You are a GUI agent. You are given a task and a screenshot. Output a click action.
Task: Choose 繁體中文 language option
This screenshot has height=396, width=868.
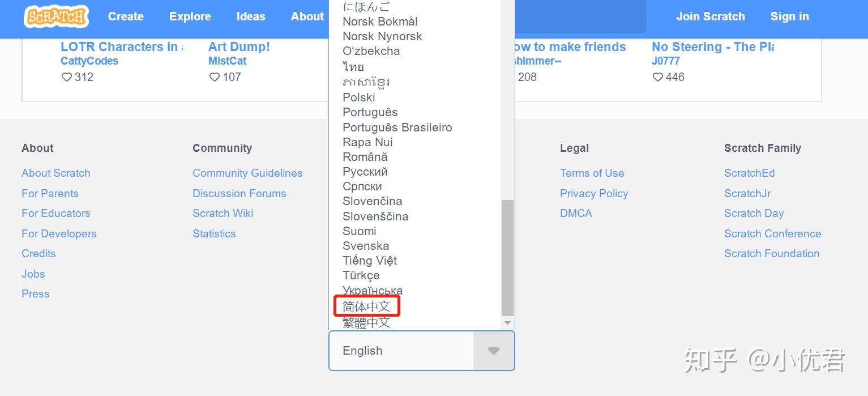click(x=366, y=322)
